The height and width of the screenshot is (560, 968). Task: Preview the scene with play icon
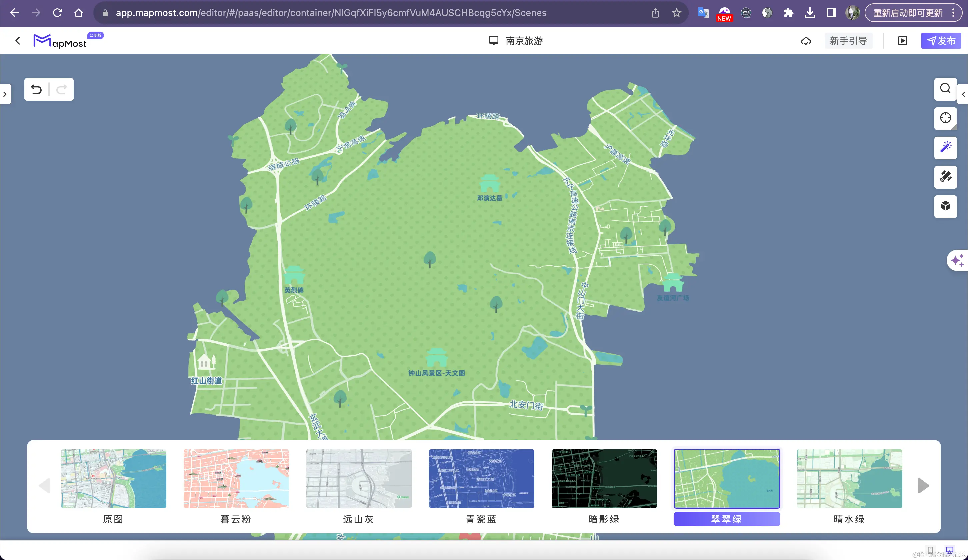(x=902, y=41)
